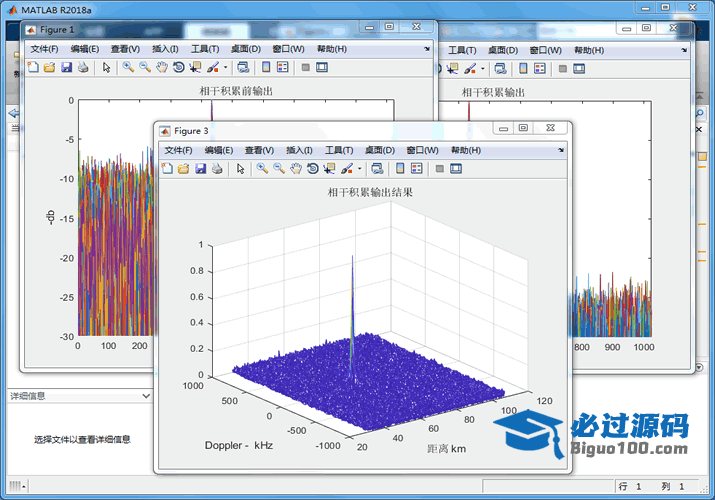Image resolution: width=715 pixels, height=500 pixels.
Task: Select Edit Plot arrow in Figure 3 toolbar
Action: point(241,169)
